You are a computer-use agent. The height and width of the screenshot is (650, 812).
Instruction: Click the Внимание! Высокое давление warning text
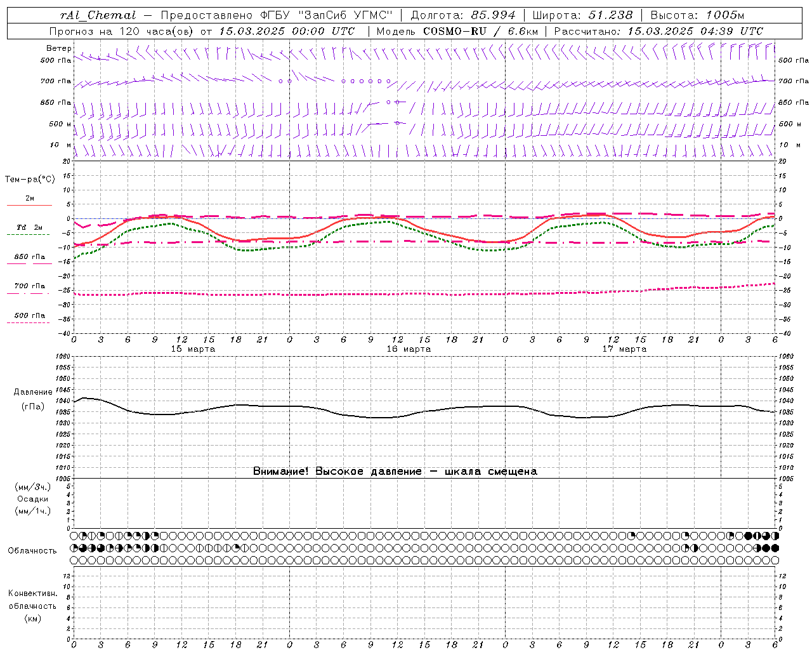(x=395, y=471)
